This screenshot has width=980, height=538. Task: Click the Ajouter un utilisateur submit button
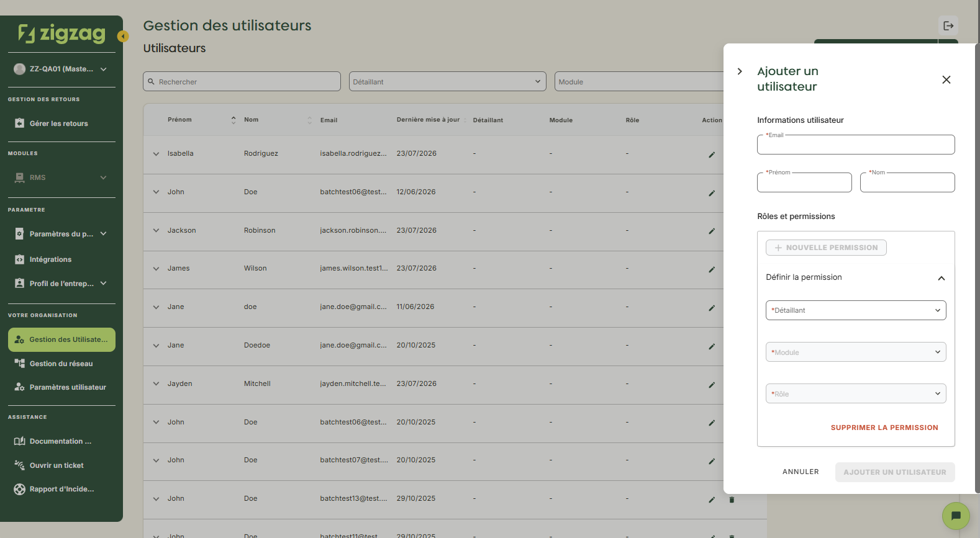[x=895, y=472]
